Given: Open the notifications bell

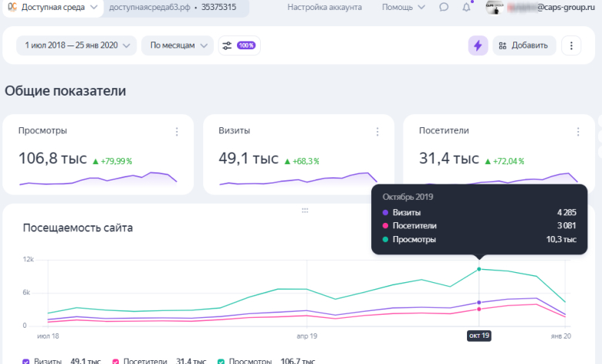Looking at the screenshot, I should pyautogui.click(x=466, y=8).
